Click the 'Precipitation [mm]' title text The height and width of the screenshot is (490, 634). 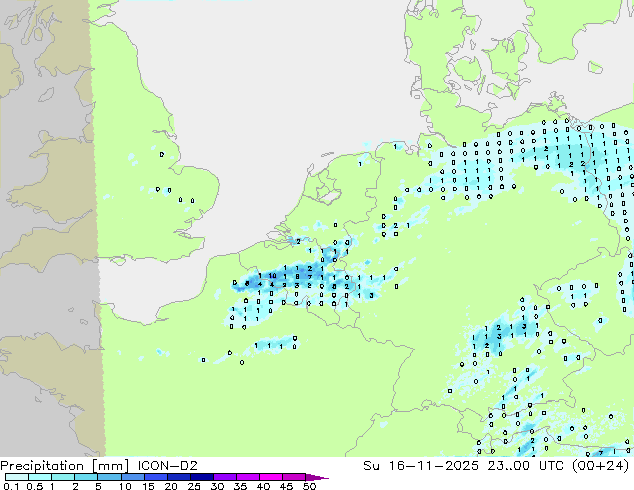65,466
